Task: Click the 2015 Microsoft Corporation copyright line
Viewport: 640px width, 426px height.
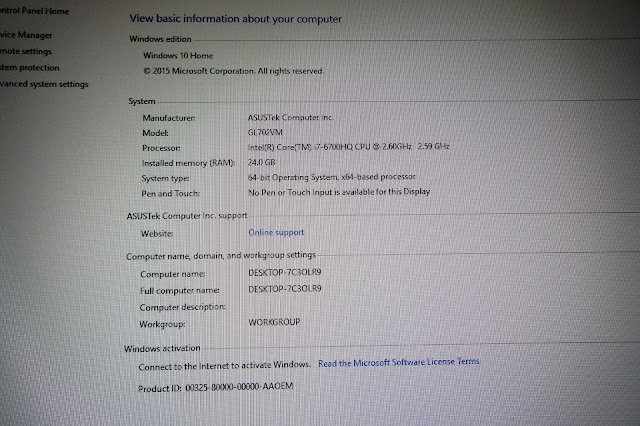Action: pyautogui.click(x=233, y=71)
